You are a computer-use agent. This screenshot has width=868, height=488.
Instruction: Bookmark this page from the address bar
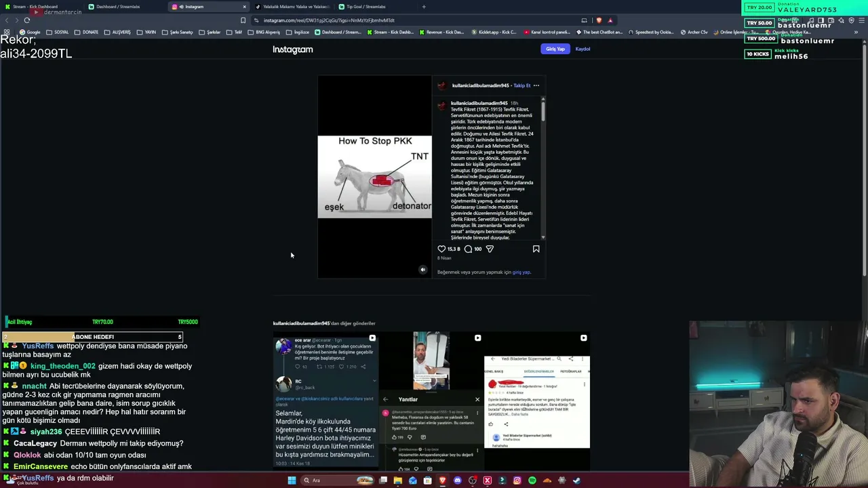(243, 20)
